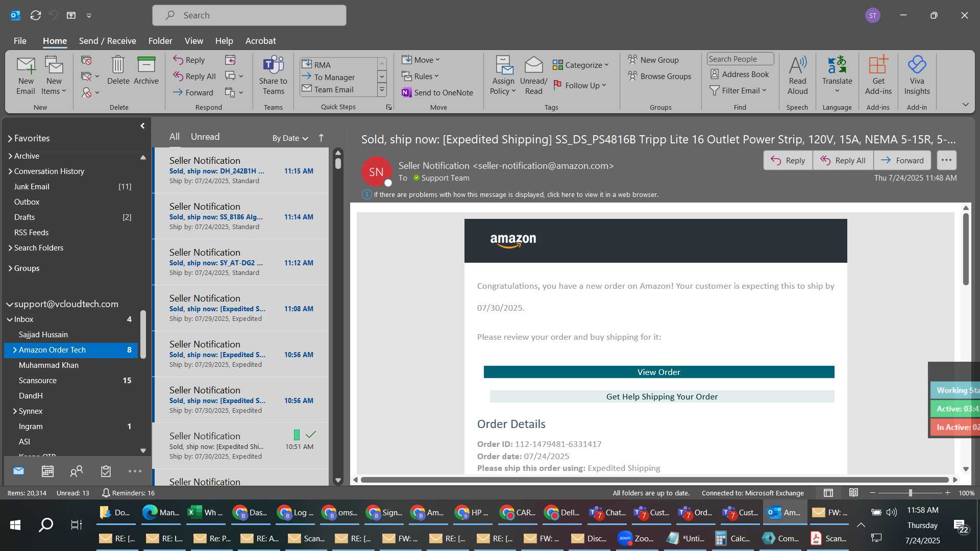Image resolution: width=980 pixels, height=551 pixels.
Task: Open the Filter Email dropdown
Action: pos(738,90)
